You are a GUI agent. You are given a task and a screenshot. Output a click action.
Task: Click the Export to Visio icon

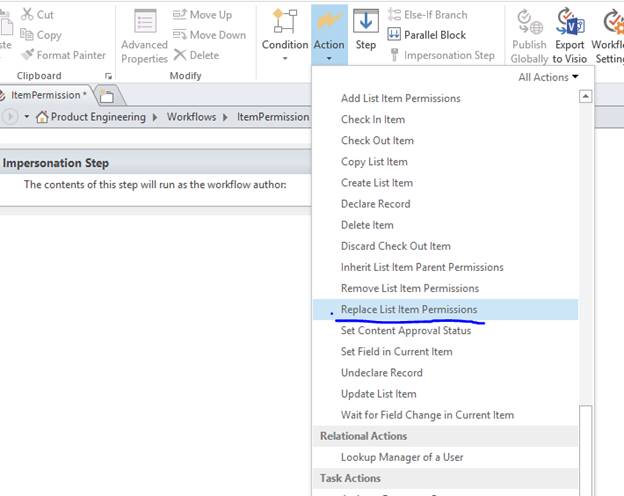click(x=570, y=22)
